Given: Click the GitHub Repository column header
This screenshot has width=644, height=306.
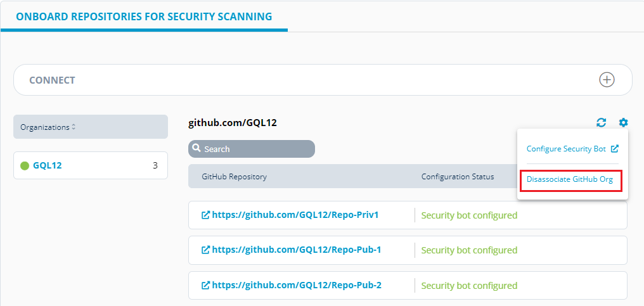Looking at the screenshot, I should (x=234, y=177).
